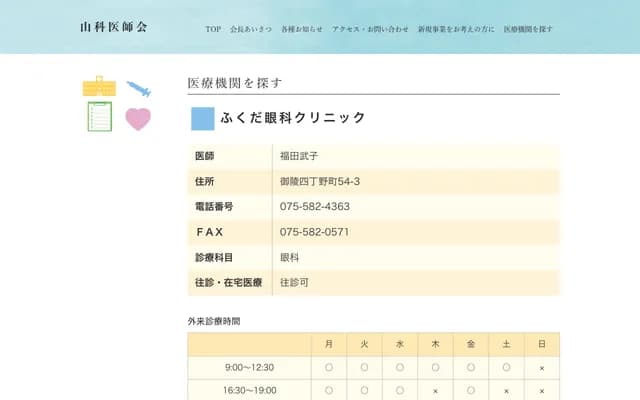Open the 山科医師会 site logo

tap(113, 28)
